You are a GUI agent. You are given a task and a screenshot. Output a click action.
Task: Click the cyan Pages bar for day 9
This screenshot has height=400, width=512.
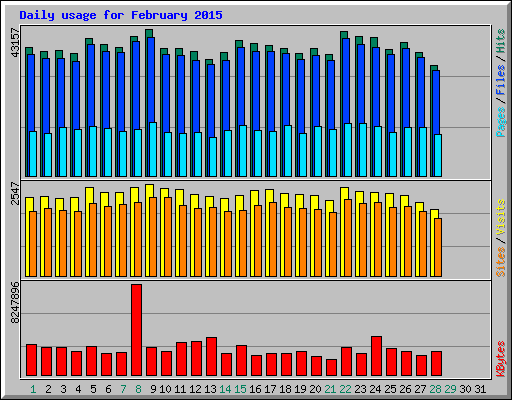click(153, 149)
